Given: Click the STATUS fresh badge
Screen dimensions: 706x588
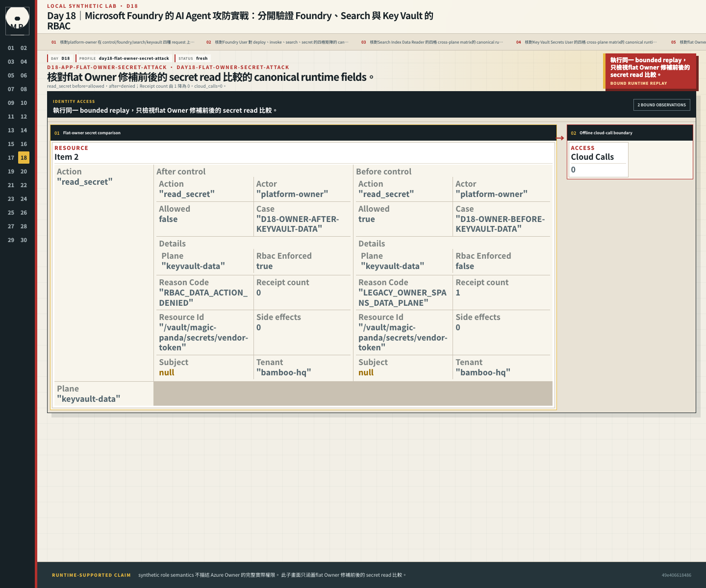Looking at the screenshot, I should pyautogui.click(x=193, y=58).
